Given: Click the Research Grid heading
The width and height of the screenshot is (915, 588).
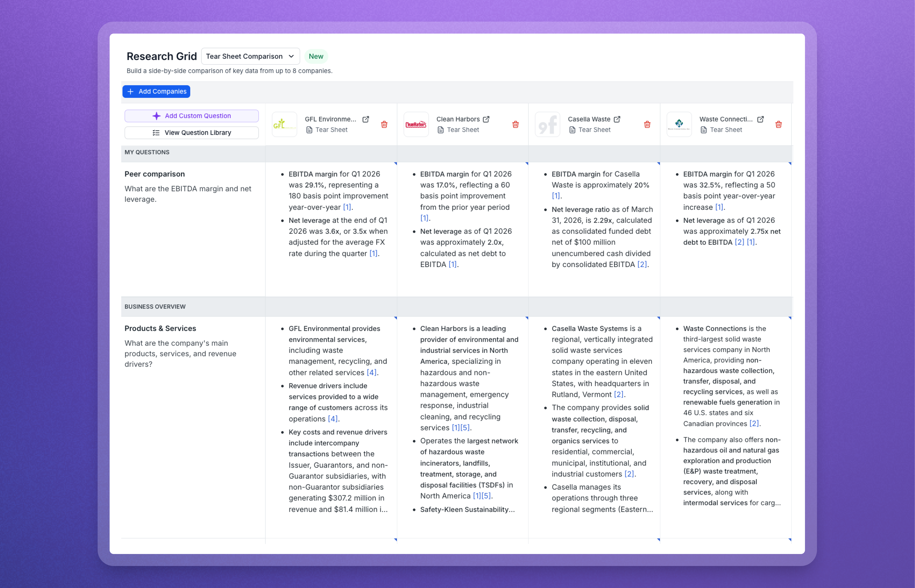Looking at the screenshot, I should [162, 57].
